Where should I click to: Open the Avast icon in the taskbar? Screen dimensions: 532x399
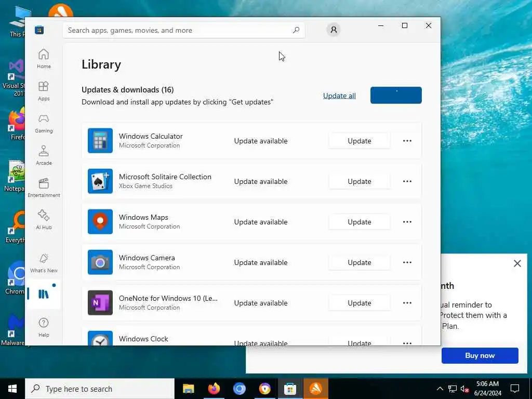click(x=315, y=389)
